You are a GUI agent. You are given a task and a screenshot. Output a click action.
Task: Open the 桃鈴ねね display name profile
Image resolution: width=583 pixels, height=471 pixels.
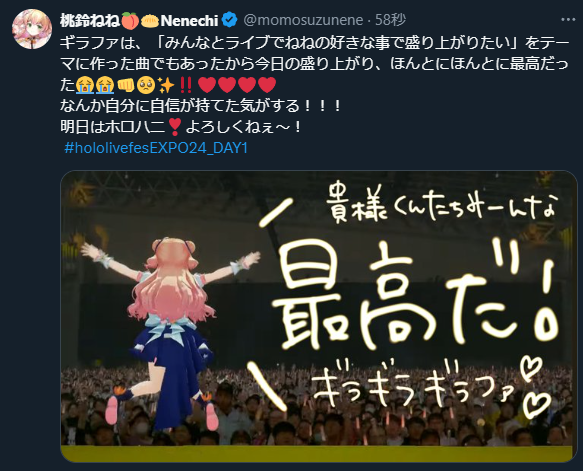(90, 20)
